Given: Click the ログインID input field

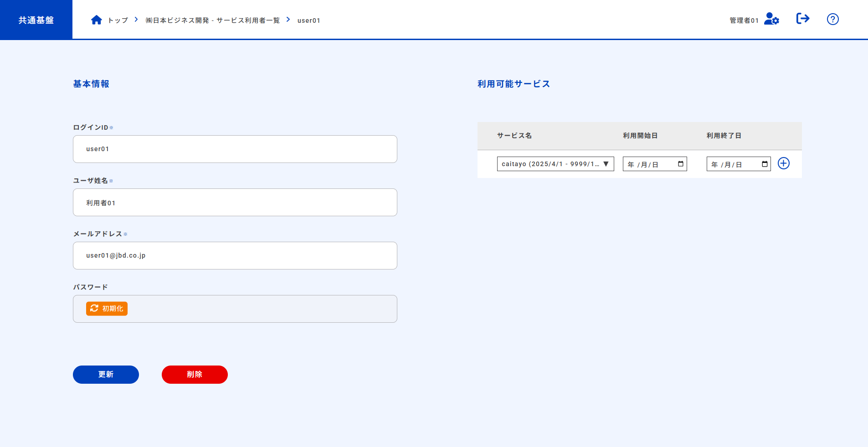Looking at the screenshot, I should coord(235,149).
